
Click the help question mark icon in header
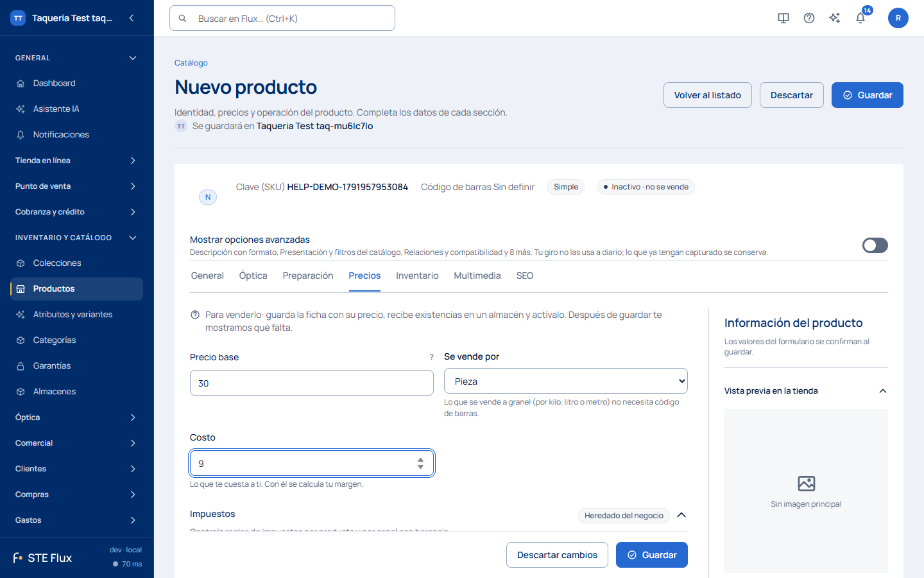coord(809,18)
